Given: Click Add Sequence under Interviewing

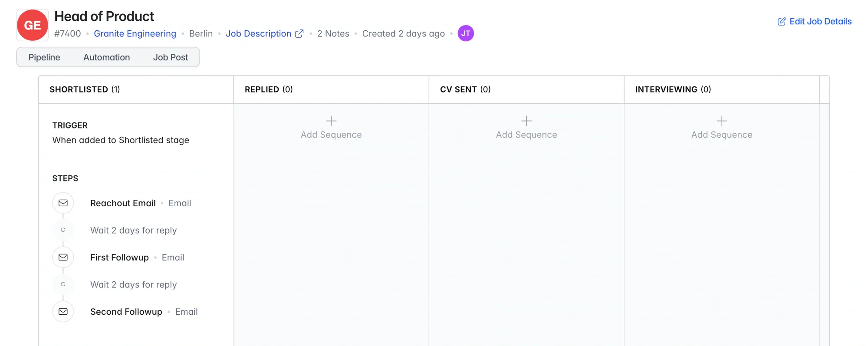Looking at the screenshot, I should tap(722, 135).
